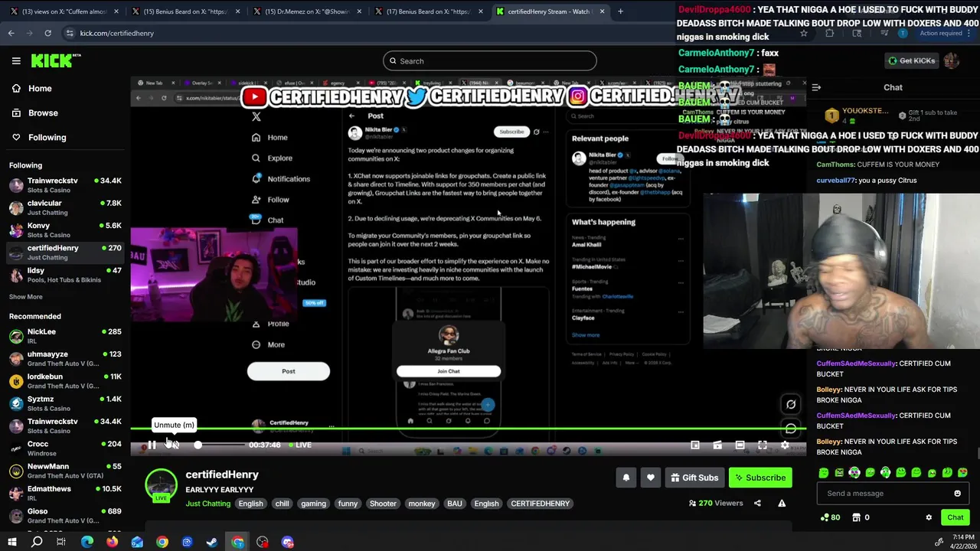Image resolution: width=980 pixels, height=551 pixels.
Task: Pause the live stream video
Action: (x=152, y=445)
